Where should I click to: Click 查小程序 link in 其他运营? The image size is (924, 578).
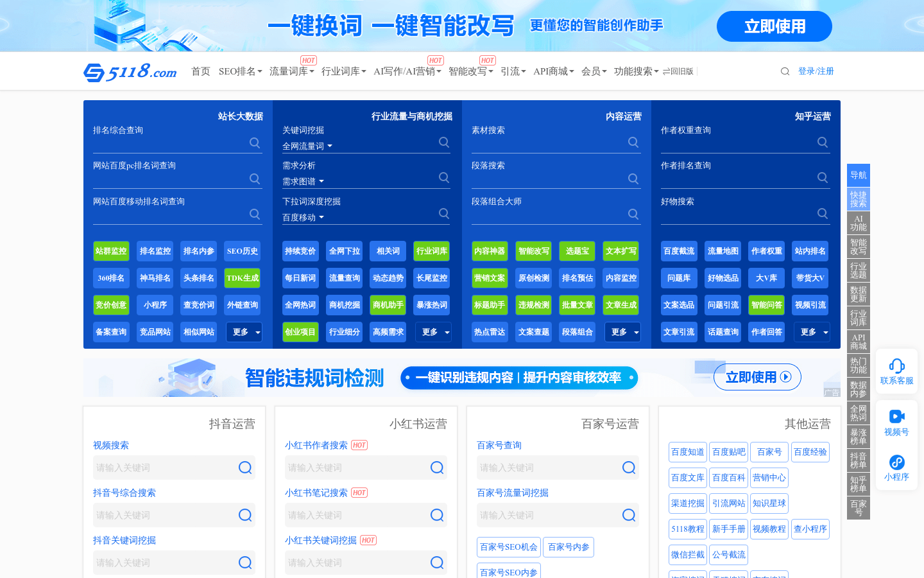(810, 529)
